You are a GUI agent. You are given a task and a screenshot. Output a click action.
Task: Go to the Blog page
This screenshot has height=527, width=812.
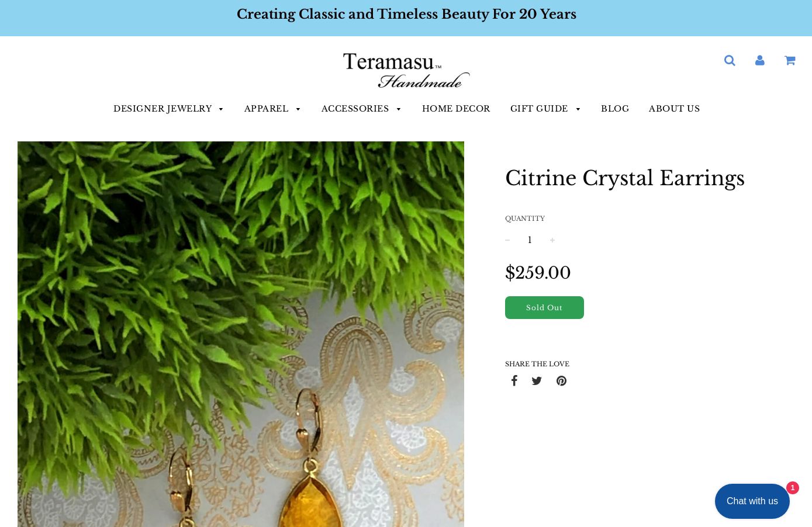615,109
